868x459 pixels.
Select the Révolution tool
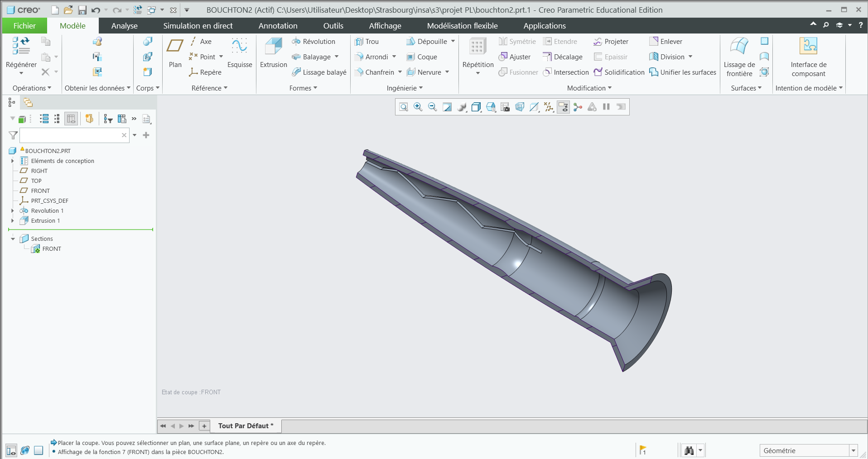pos(313,42)
